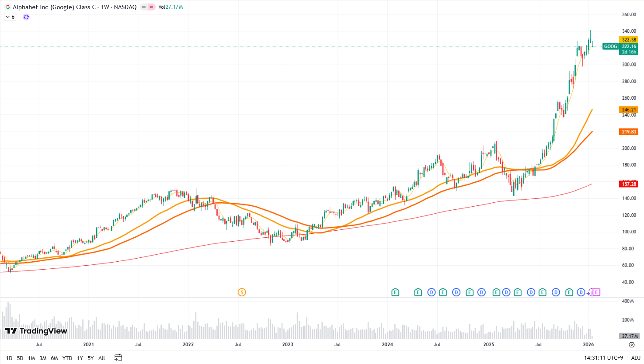Click the green GOOG symbol price label
The width and height of the screenshot is (644, 364).
coord(610,46)
